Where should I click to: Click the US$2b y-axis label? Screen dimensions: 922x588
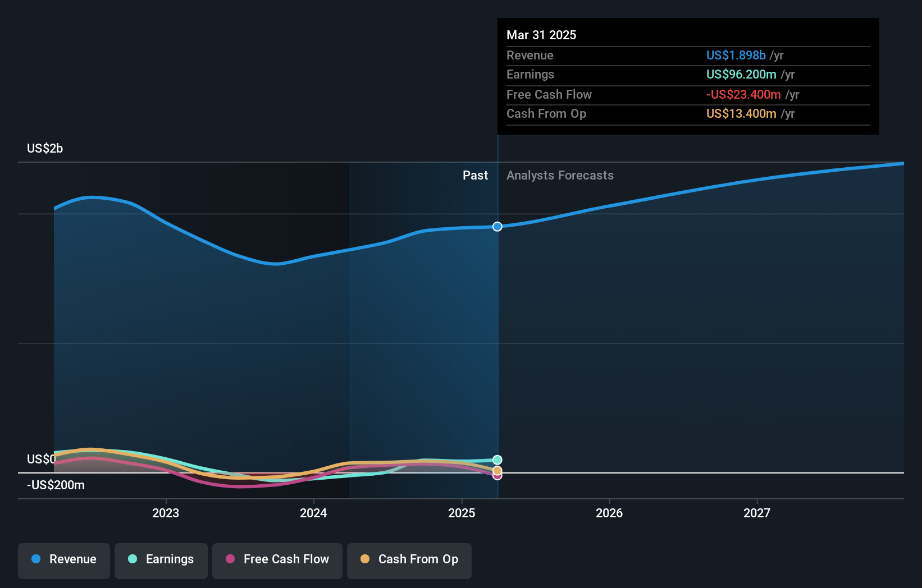[x=45, y=149]
